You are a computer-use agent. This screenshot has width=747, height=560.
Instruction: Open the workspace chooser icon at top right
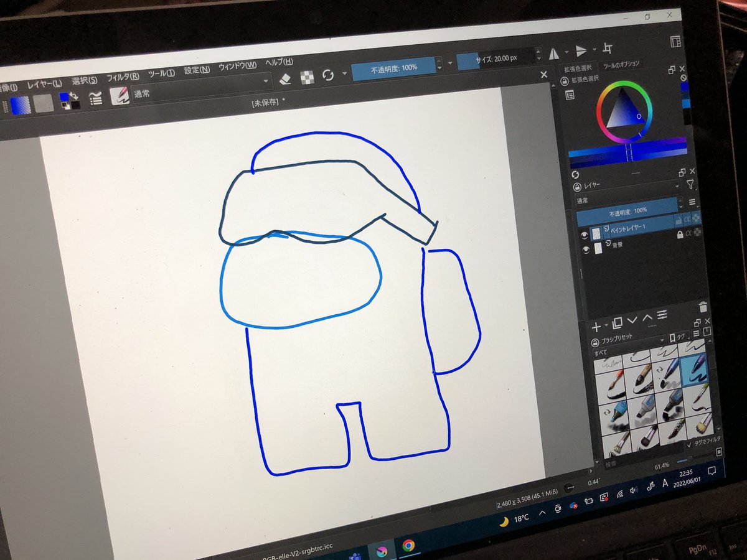pos(675,42)
